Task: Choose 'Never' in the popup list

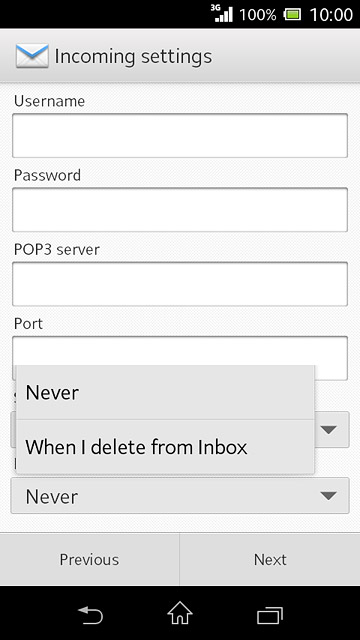Action: coord(165,392)
